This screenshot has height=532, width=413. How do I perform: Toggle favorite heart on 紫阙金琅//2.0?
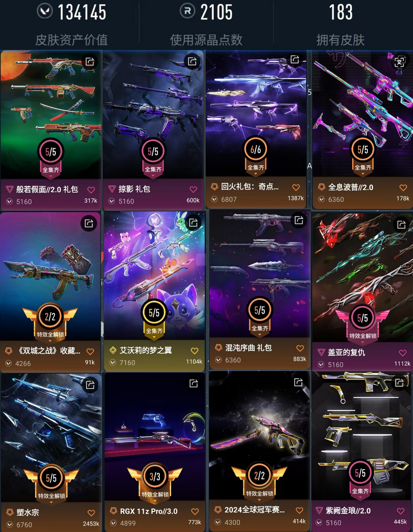(400, 511)
